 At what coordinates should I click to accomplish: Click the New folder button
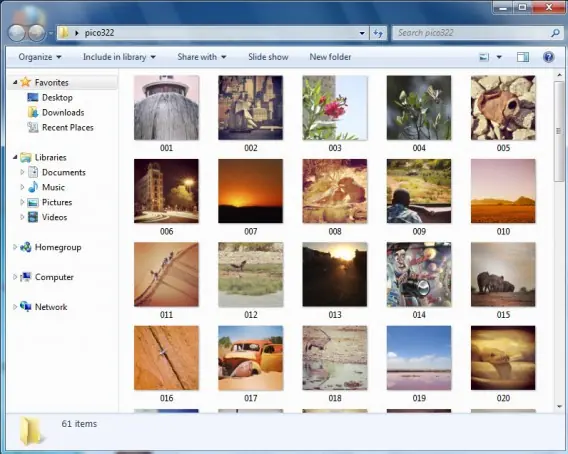tap(330, 57)
